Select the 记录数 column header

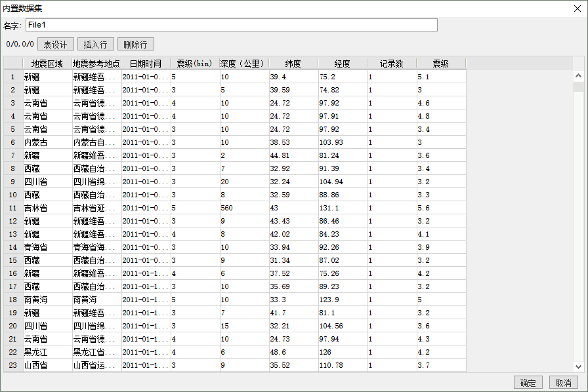pyautogui.click(x=392, y=64)
